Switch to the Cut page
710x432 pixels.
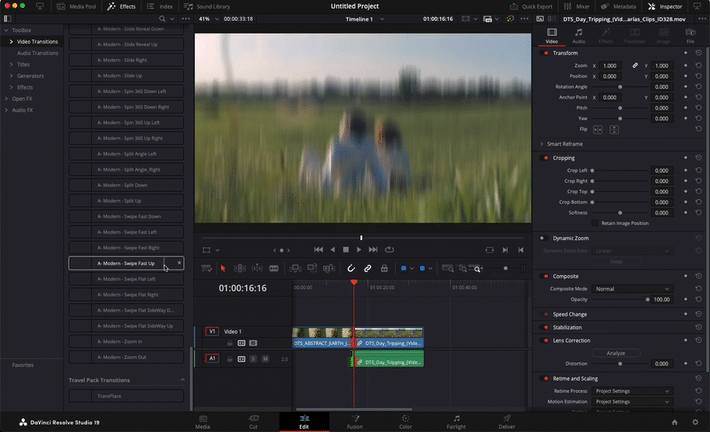253,422
